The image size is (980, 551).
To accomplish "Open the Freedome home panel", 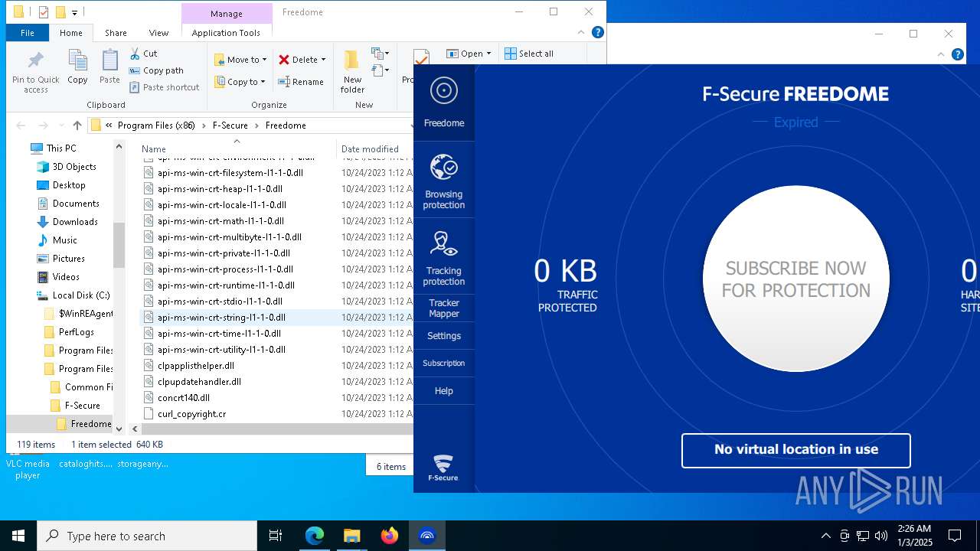I will pyautogui.click(x=444, y=103).
